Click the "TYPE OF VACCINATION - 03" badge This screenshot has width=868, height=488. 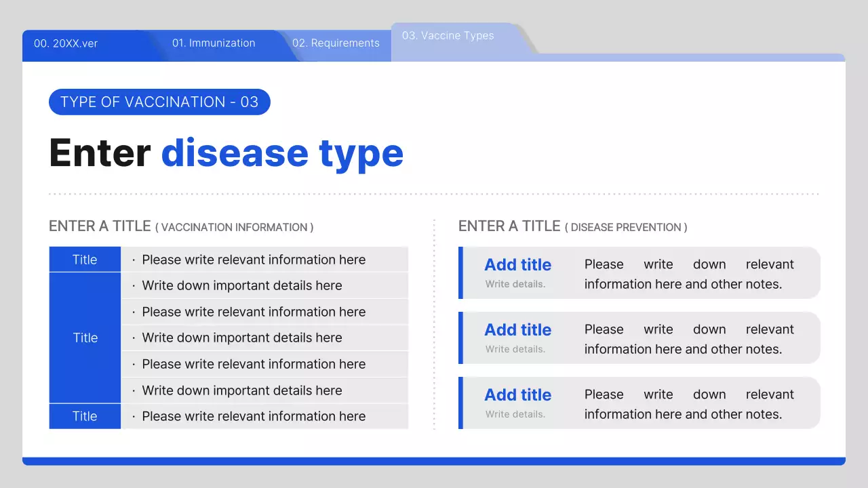point(159,102)
